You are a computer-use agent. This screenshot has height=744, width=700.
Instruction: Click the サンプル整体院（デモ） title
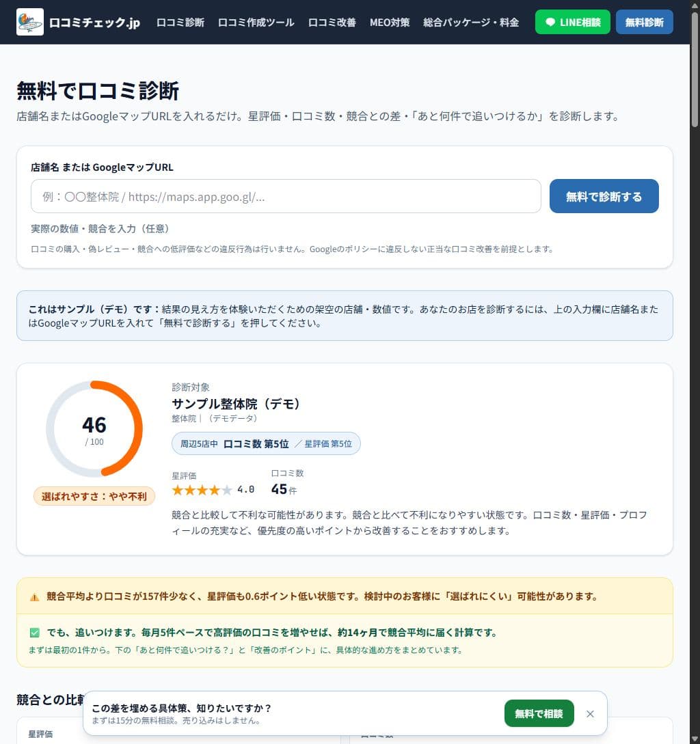pyautogui.click(x=236, y=404)
